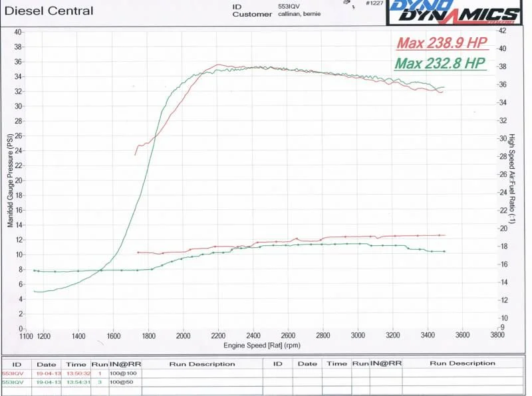532x396 pixels.
Task: Click the 13:50:32 time cell
Action: coord(76,374)
